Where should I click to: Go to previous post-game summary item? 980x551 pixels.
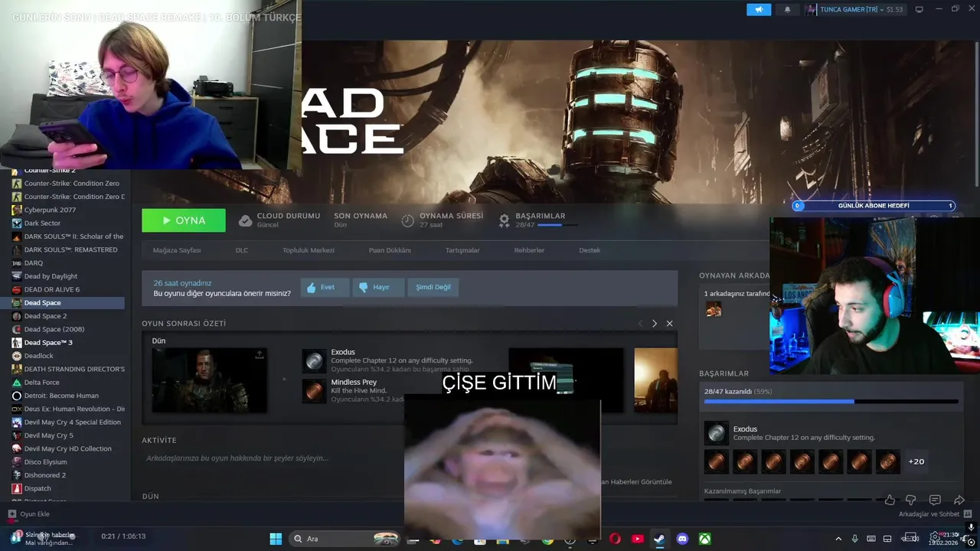(x=641, y=324)
